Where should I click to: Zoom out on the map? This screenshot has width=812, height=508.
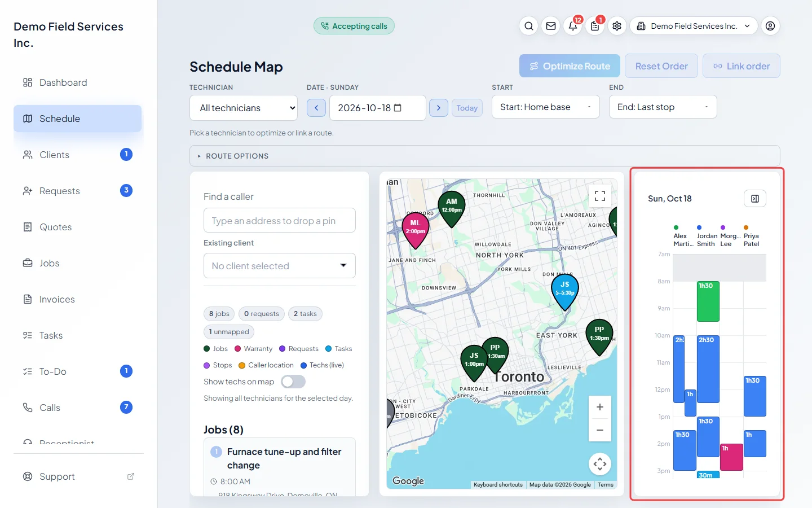click(x=600, y=430)
